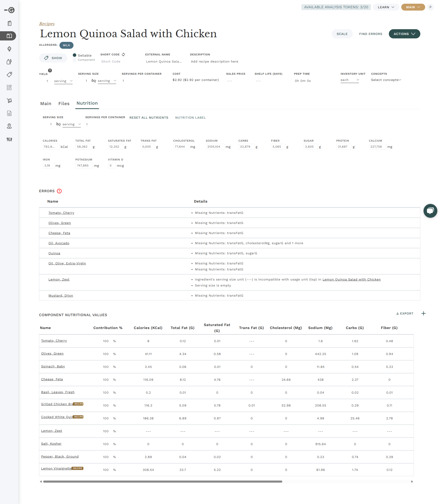Export component nutritional values
441x504 pixels.
click(404, 313)
